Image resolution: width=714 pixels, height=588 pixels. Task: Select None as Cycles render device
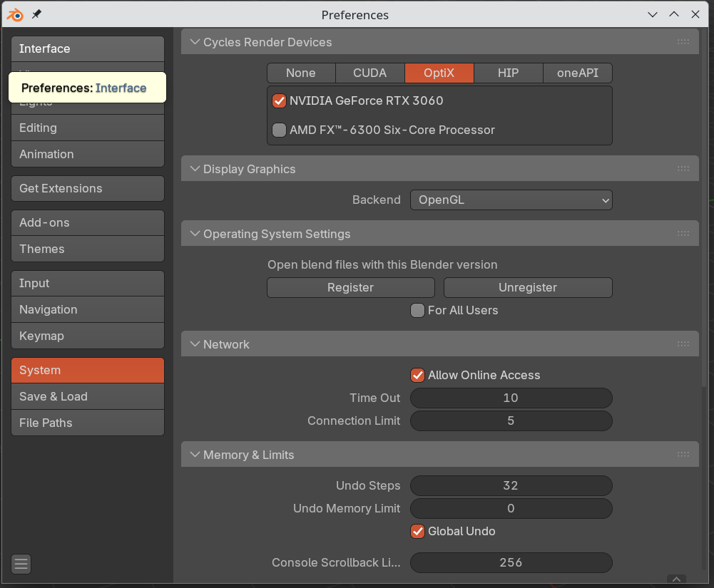coord(301,73)
